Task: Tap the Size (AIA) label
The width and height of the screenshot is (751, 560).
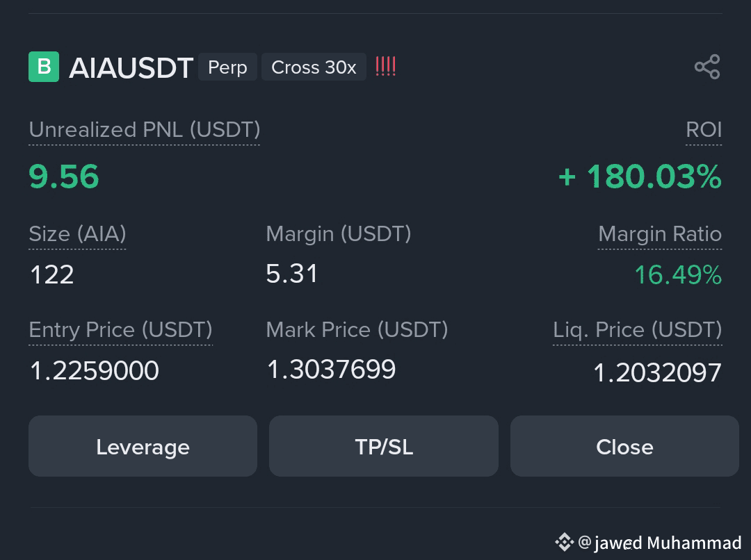Action: pyautogui.click(x=78, y=234)
